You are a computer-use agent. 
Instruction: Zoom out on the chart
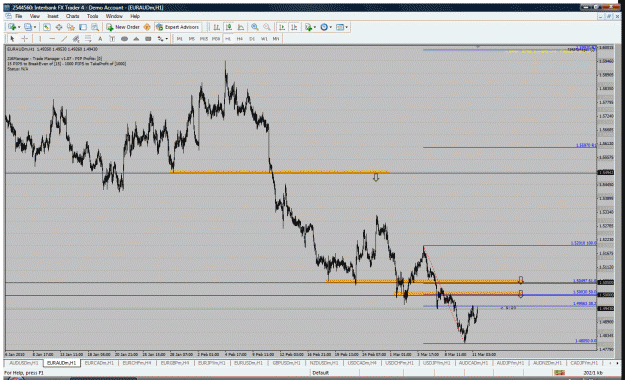click(x=267, y=27)
